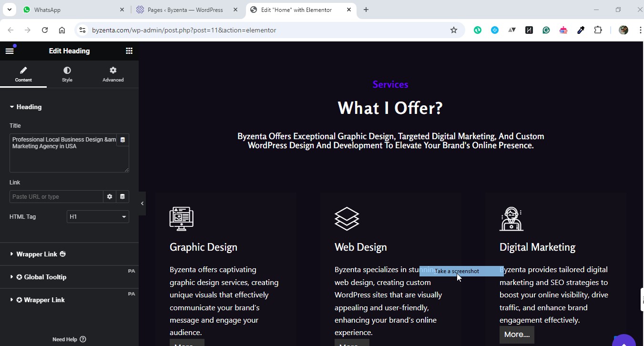Open the browser Extensions puzzle icon
The width and height of the screenshot is (644, 346).
pos(598,30)
